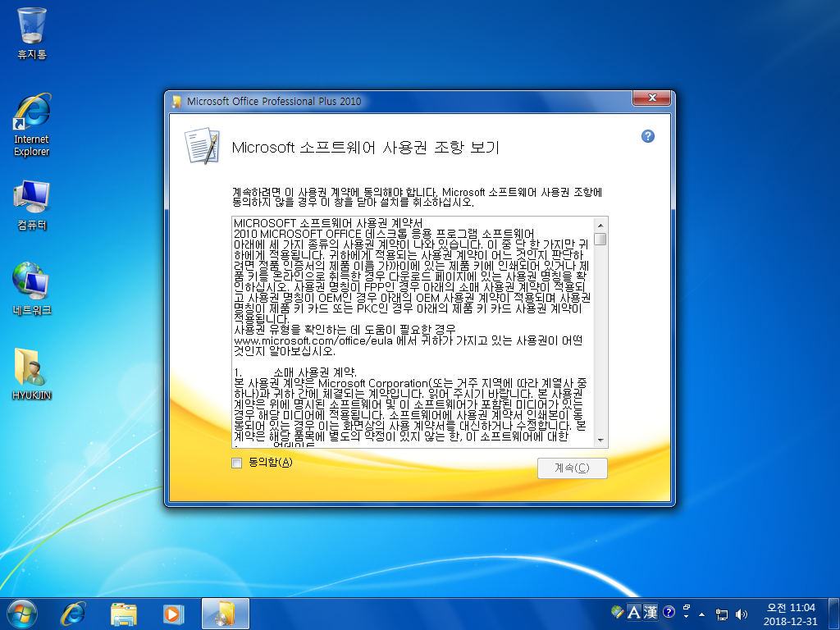
Task: Launch Internet Explorer from the taskbar
Action: tap(73, 614)
